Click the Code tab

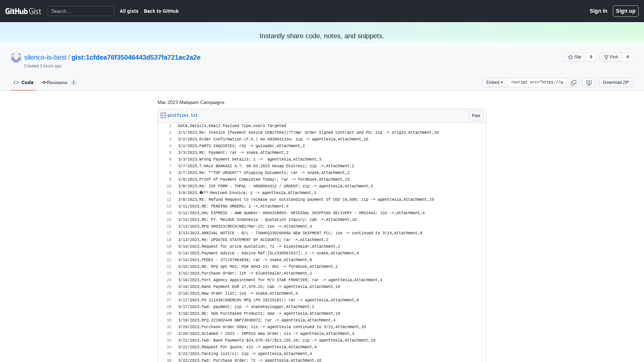23,83
